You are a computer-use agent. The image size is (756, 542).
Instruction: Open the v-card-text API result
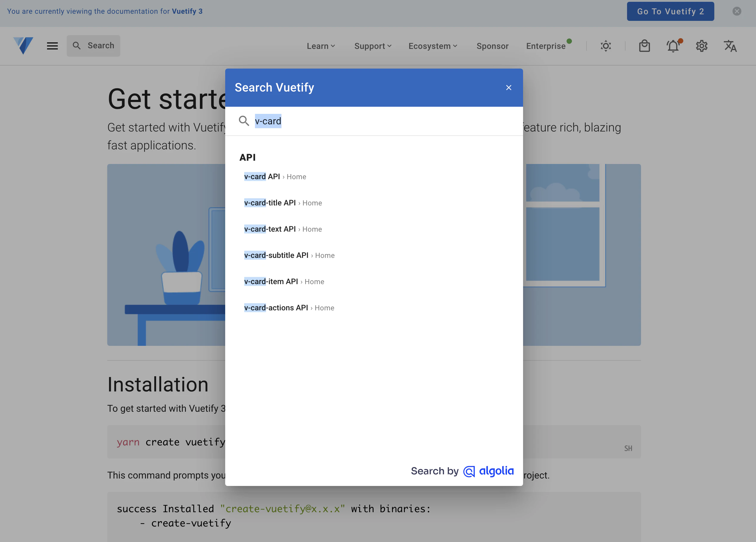pyautogui.click(x=283, y=229)
